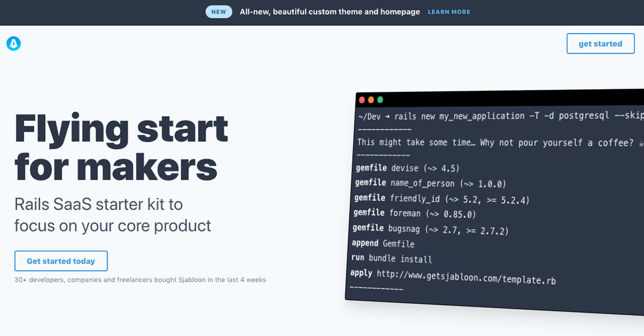Click the Sjabloon rocket logo icon
Viewport: 644px width, 336px height.
click(13, 44)
